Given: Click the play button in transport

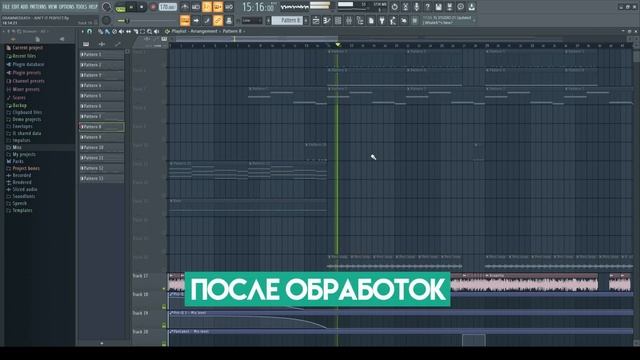Looking at the screenshot, I should click(131, 7).
